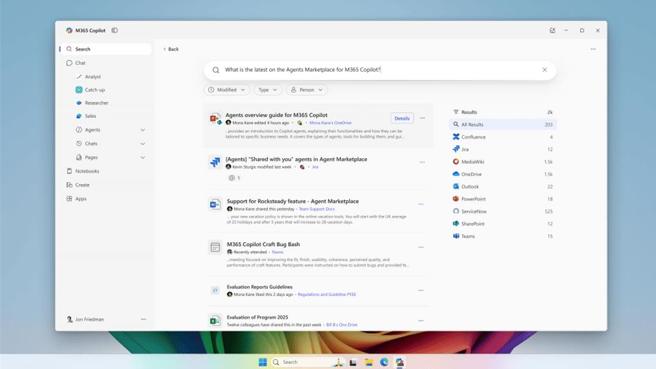656x369 pixels.
Task: Open File Explorer from taskbar
Action: (x=369, y=362)
